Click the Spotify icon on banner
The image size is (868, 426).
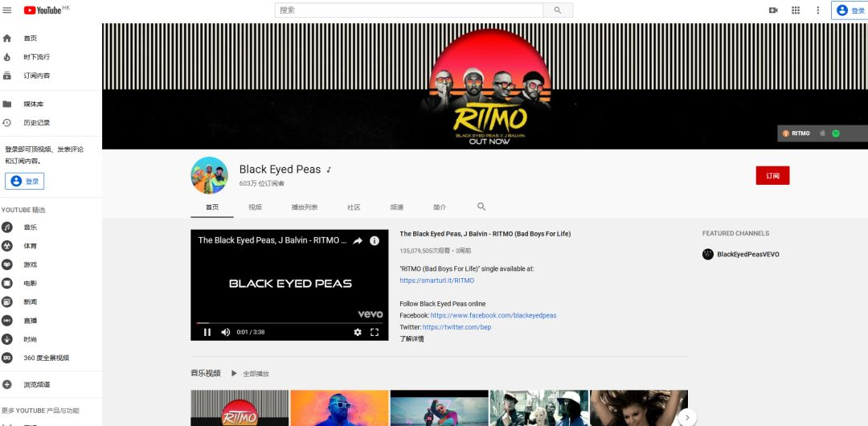[x=836, y=133]
